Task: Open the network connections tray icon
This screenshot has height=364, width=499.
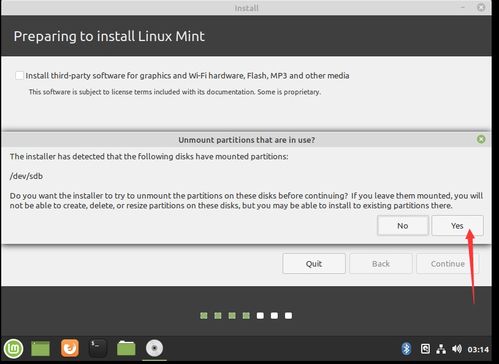Action: pos(441,349)
